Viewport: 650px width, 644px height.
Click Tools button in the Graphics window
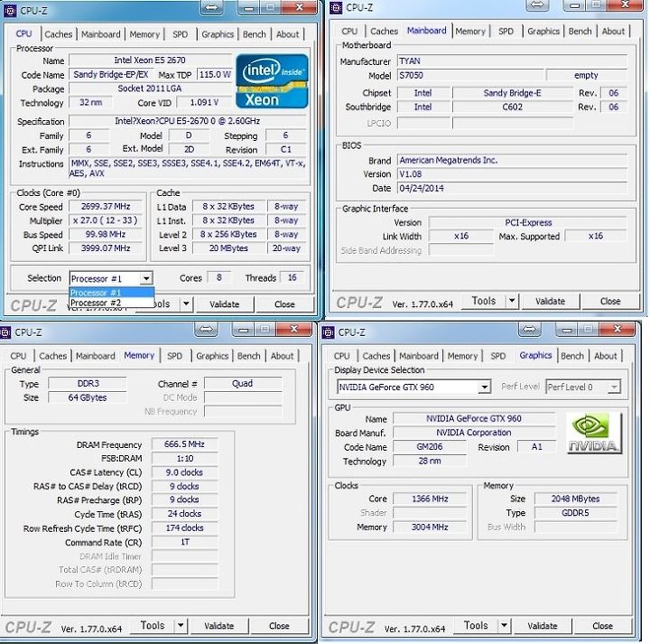[476, 625]
